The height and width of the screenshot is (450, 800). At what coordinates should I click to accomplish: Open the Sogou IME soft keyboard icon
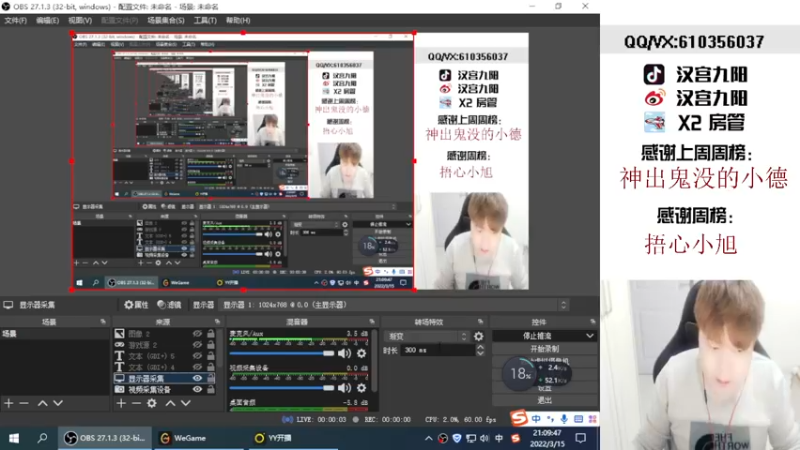(x=578, y=419)
